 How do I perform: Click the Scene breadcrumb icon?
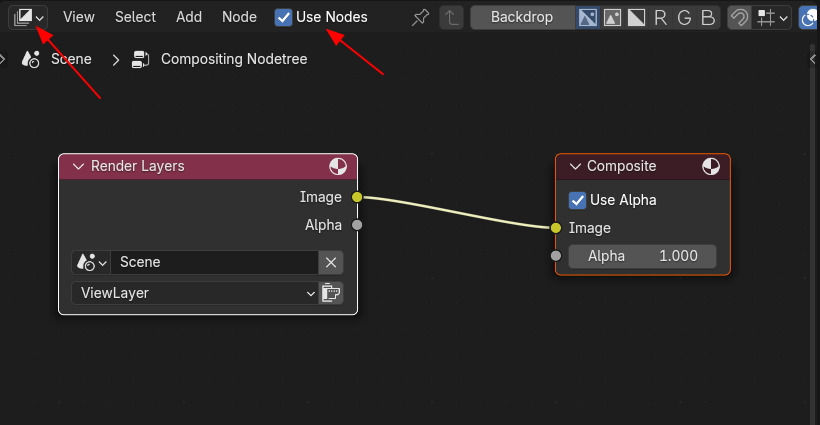(x=30, y=59)
